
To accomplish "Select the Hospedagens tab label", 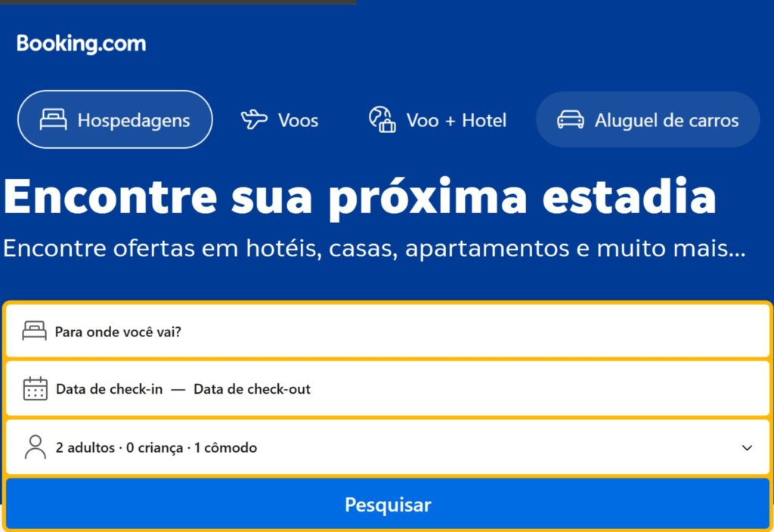I will [x=134, y=120].
